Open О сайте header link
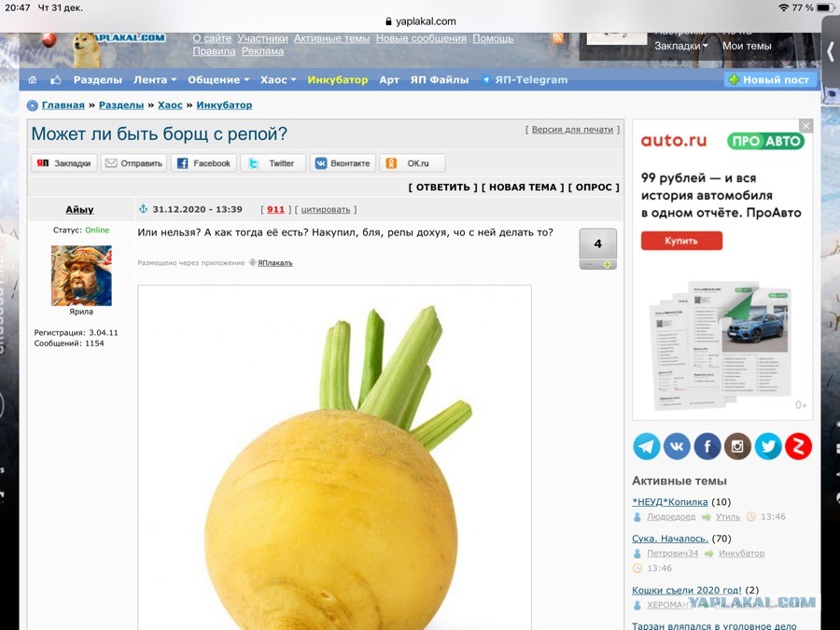This screenshot has width=840, height=630. (212, 38)
